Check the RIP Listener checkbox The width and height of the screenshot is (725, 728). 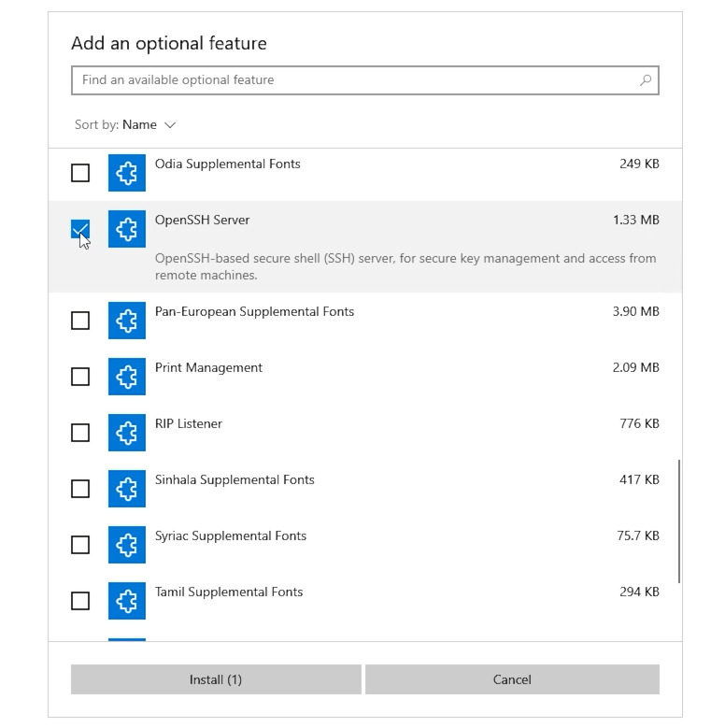(x=80, y=433)
